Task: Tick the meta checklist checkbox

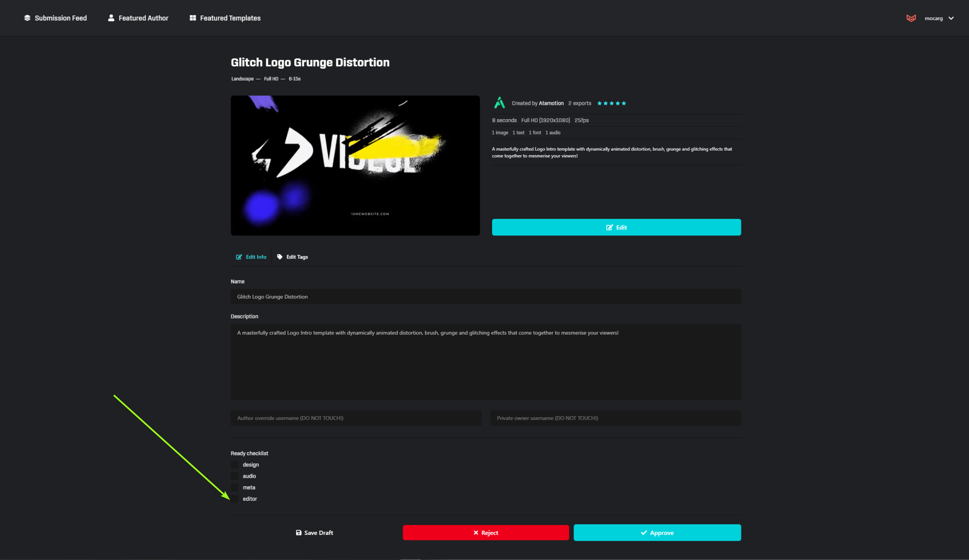Action: pyautogui.click(x=235, y=487)
